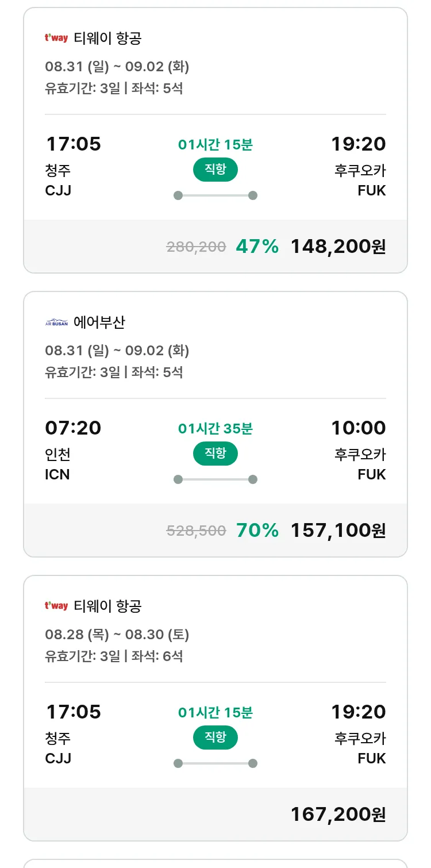Image resolution: width=431 pixels, height=868 pixels.
Task: Click the 직항 badge on first flight
Action: 215,170
